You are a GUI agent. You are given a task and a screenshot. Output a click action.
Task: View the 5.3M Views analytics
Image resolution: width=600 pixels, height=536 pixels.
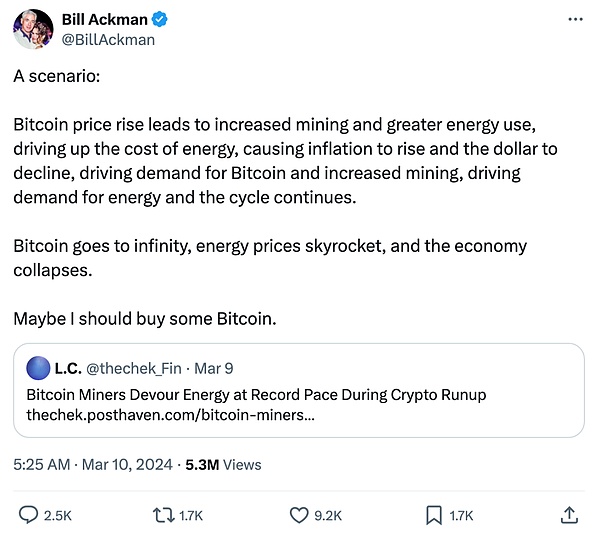click(223, 464)
